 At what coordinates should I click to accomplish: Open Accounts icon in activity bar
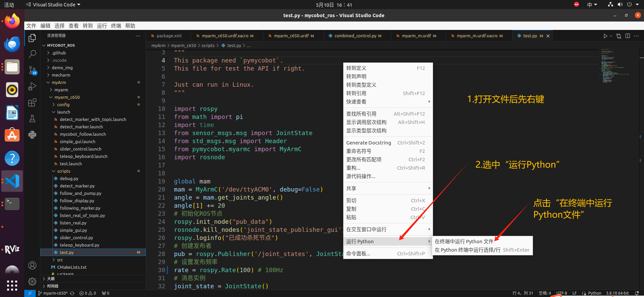(x=32, y=265)
